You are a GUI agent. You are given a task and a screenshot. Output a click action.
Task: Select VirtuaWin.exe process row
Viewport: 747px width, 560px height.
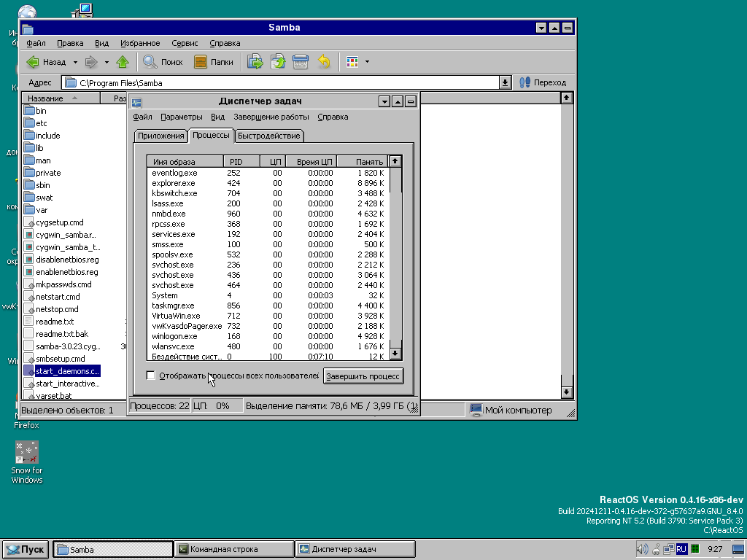268,316
